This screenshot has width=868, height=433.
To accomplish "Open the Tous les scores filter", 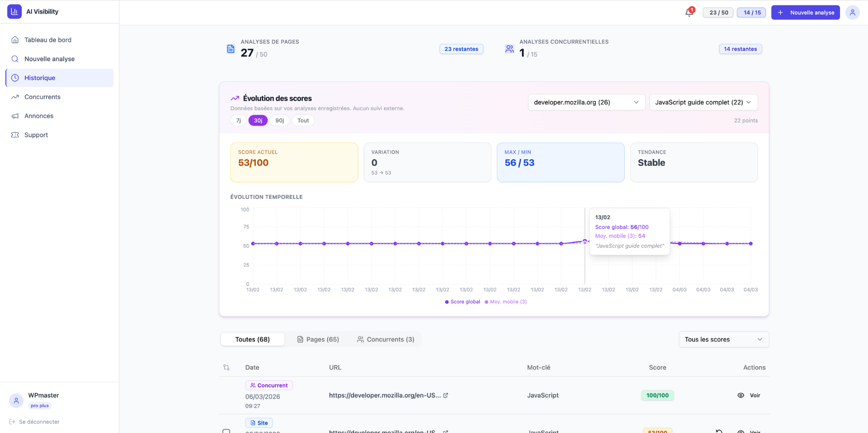I will pos(723,339).
